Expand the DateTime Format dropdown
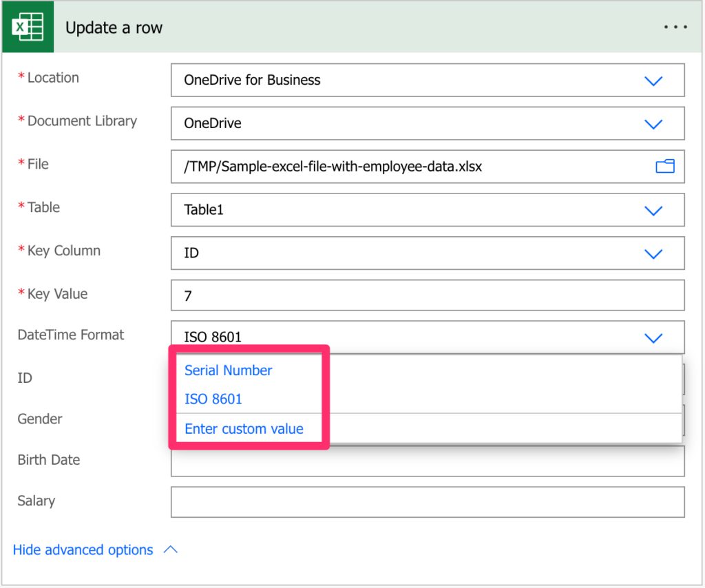Viewport: 705px width, 588px height. click(653, 337)
